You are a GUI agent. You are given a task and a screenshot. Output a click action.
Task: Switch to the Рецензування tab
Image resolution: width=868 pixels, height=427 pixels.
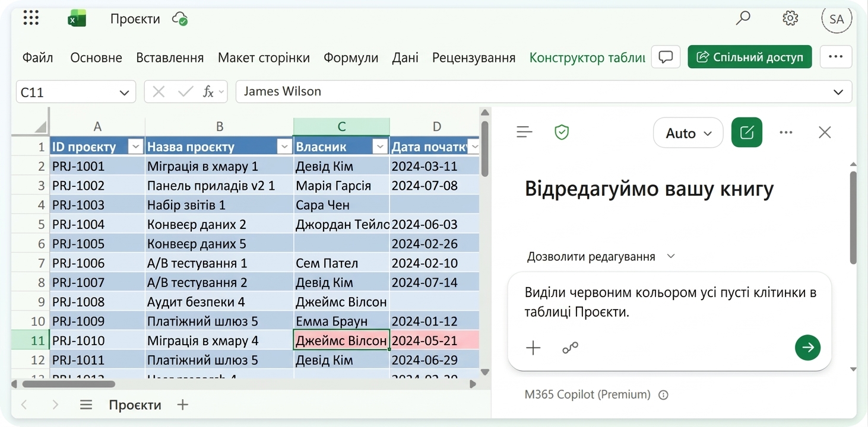474,58
